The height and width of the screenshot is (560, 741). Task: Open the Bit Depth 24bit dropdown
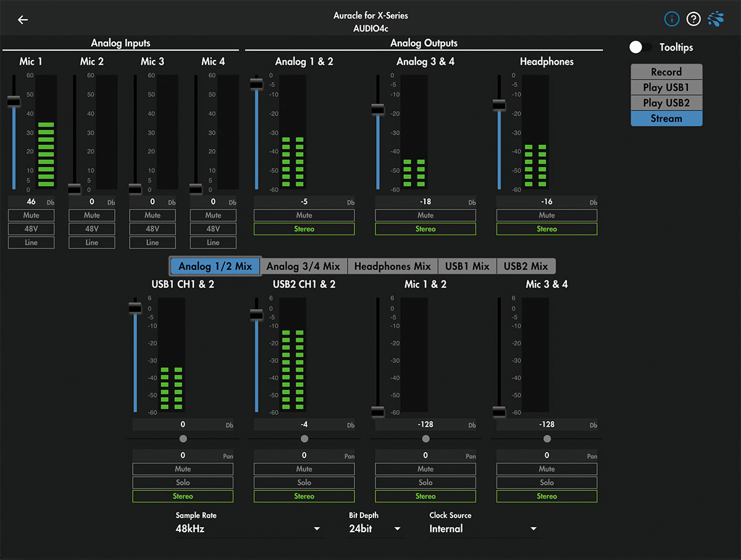[x=376, y=529]
